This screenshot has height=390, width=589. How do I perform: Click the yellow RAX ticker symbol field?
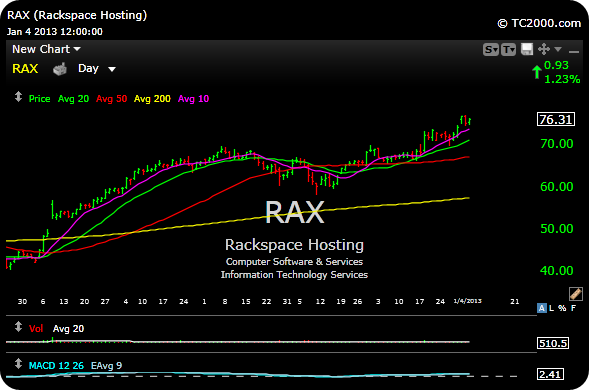(25, 69)
